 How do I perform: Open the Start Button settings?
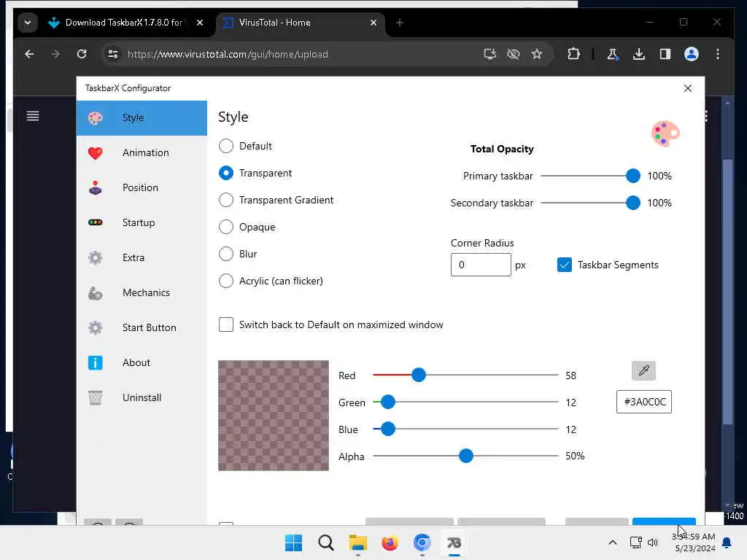coord(142,327)
